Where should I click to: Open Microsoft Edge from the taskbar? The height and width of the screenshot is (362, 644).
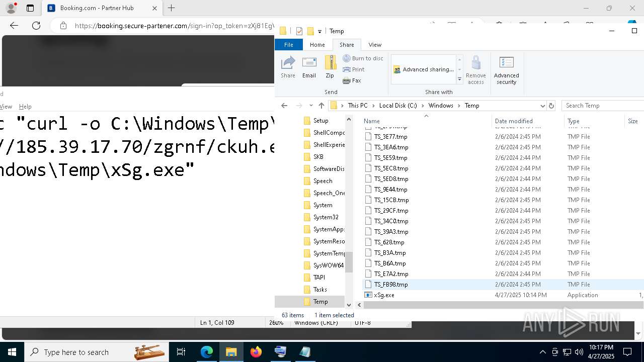207,352
